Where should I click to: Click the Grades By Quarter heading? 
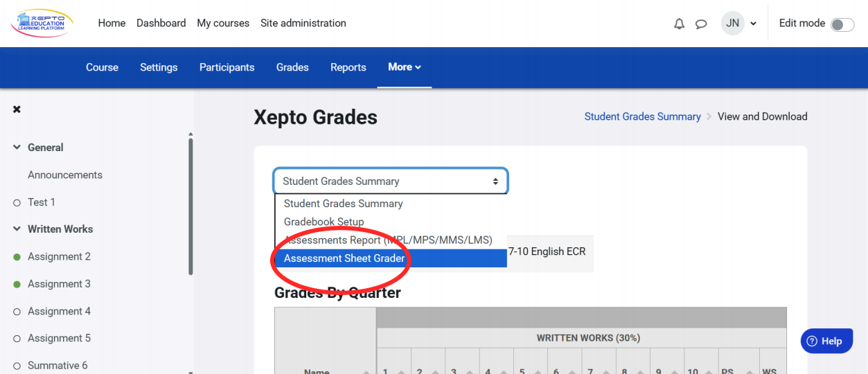tap(337, 292)
